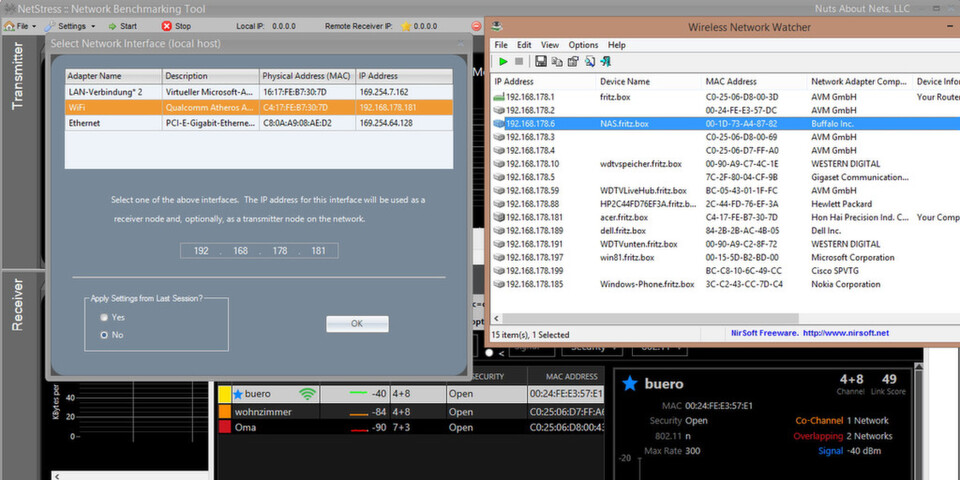Save selected items with floppy disk icon
The image size is (960, 480).
pos(541,61)
